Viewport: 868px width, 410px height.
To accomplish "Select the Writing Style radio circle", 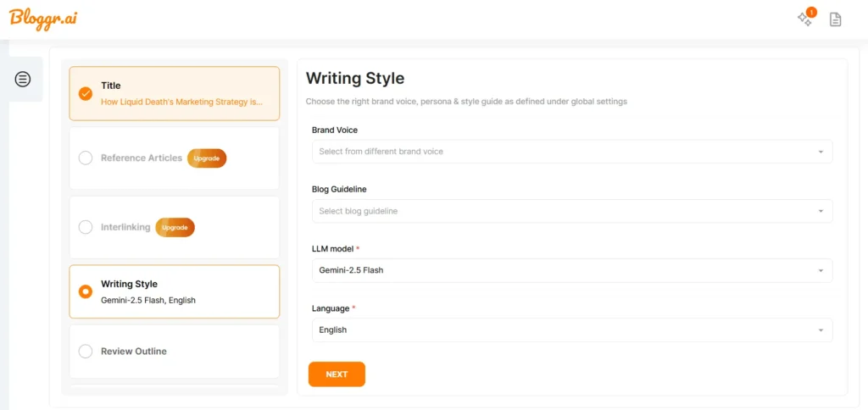I will pyautogui.click(x=86, y=291).
